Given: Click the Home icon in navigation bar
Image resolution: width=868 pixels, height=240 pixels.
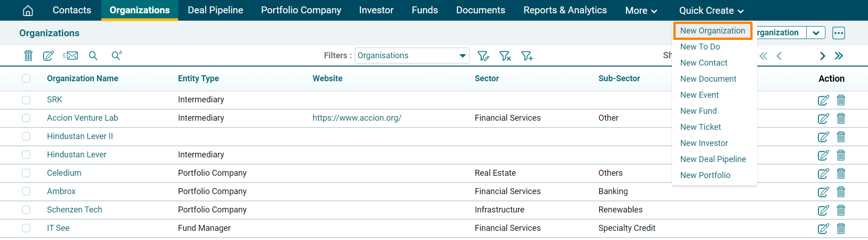Looking at the screenshot, I should click(28, 11).
